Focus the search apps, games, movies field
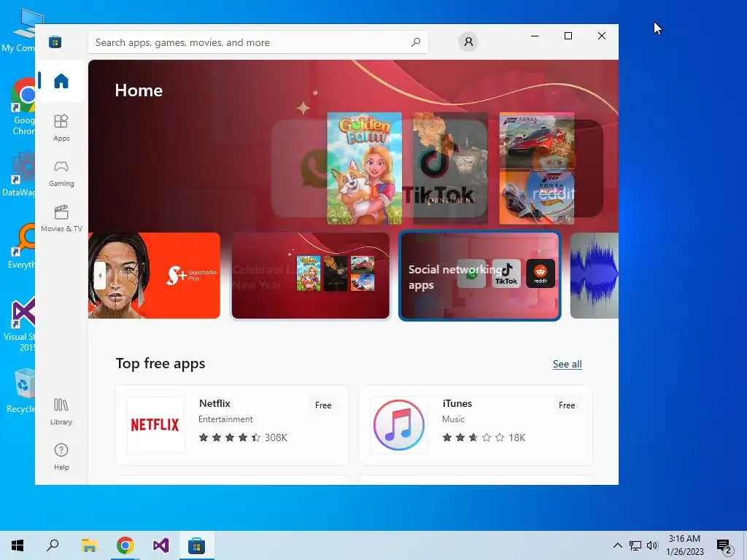This screenshot has height=560, width=747. (258, 42)
